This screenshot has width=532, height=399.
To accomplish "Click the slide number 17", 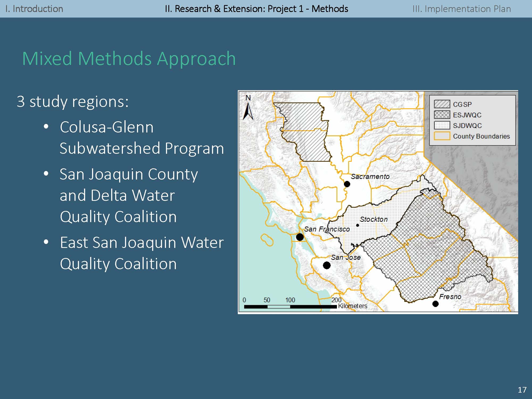I will coord(522,390).
